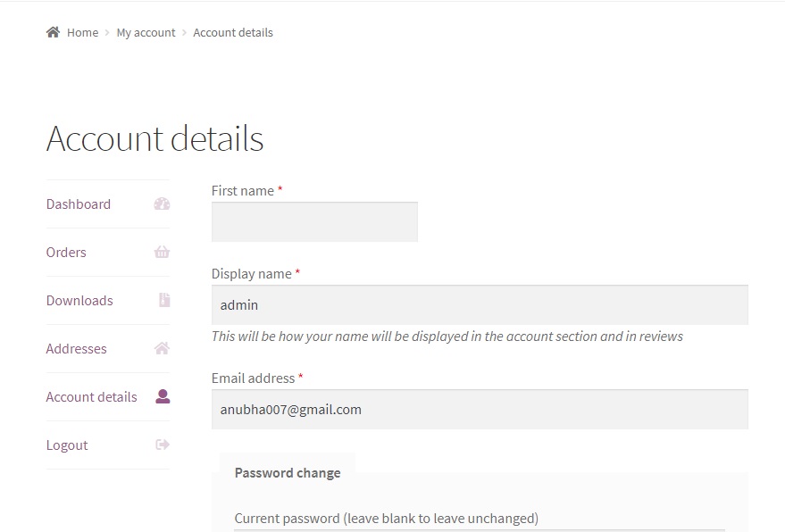
Task: Click the Account details user icon
Action: pos(163,396)
